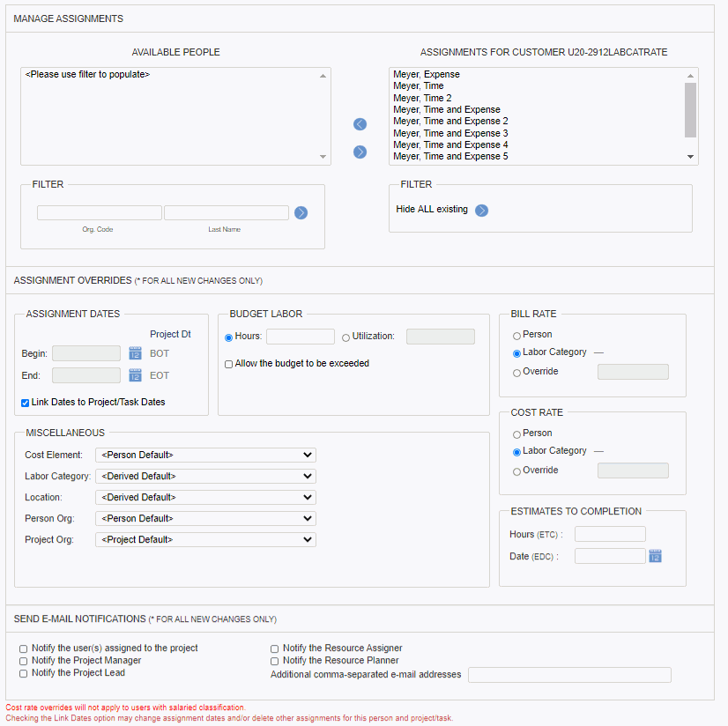728x726 pixels.
Task: Select Person under Bill Rate
Action: pos(516,336)
